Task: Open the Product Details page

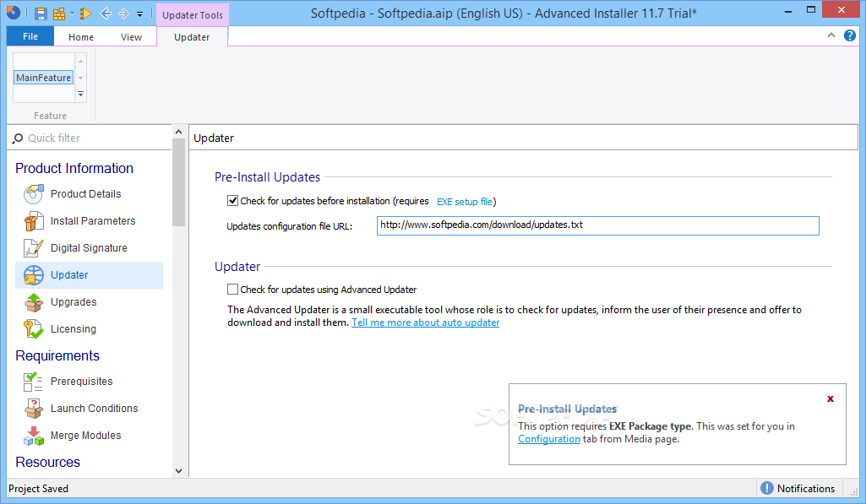Action: click(x=85, y=194)
